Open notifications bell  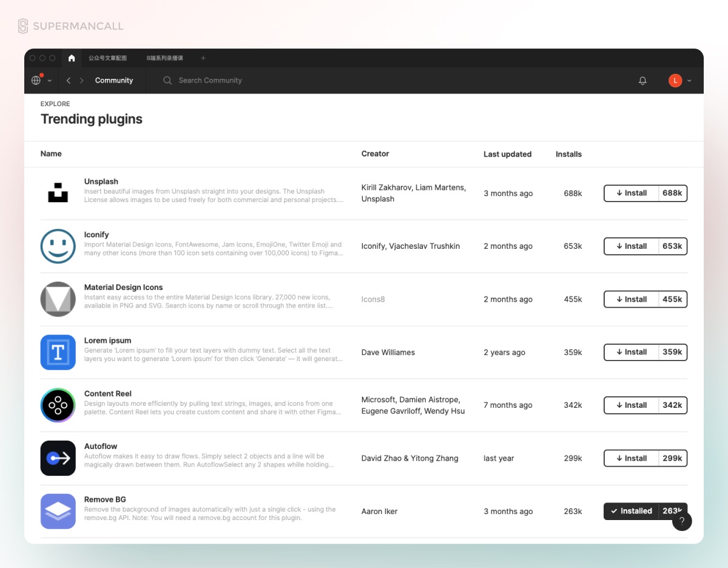click(642, 81)
